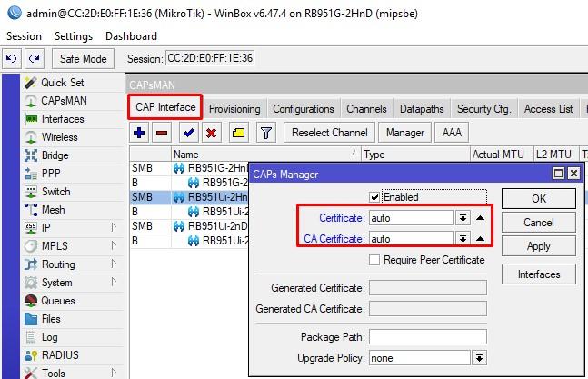This screenshot has height=379, width=588.
Task: Enable Require Peer Certificate checkbox
Action: coord(374,260)
